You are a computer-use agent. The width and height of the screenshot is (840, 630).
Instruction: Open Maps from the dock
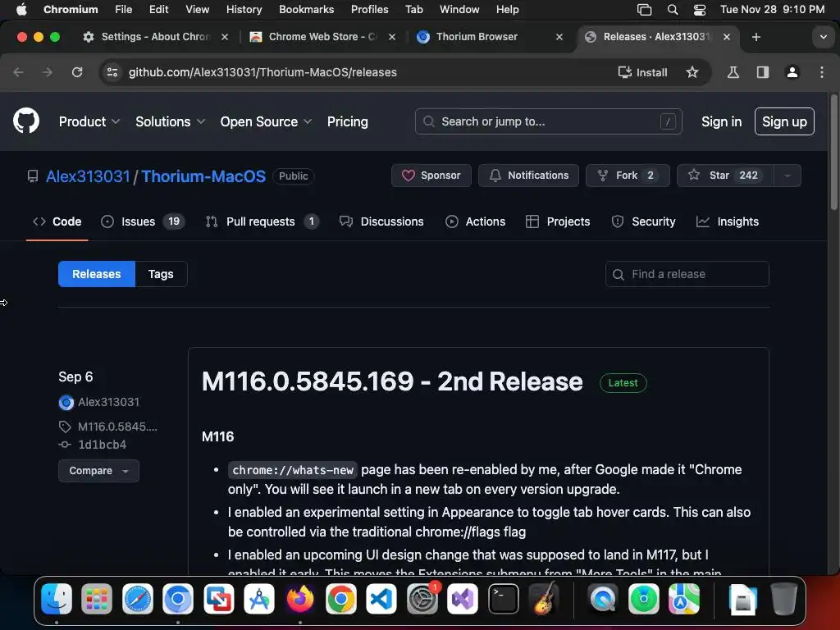click(x=684, y=598)
